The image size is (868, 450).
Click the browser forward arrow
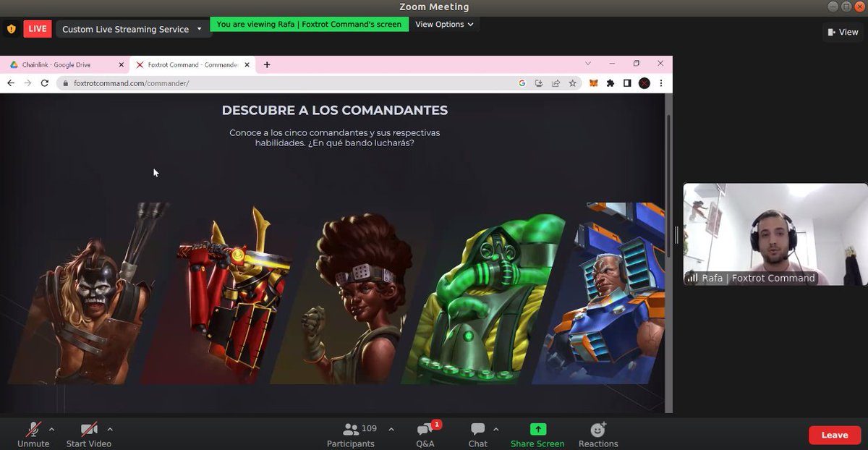(27, 83)
